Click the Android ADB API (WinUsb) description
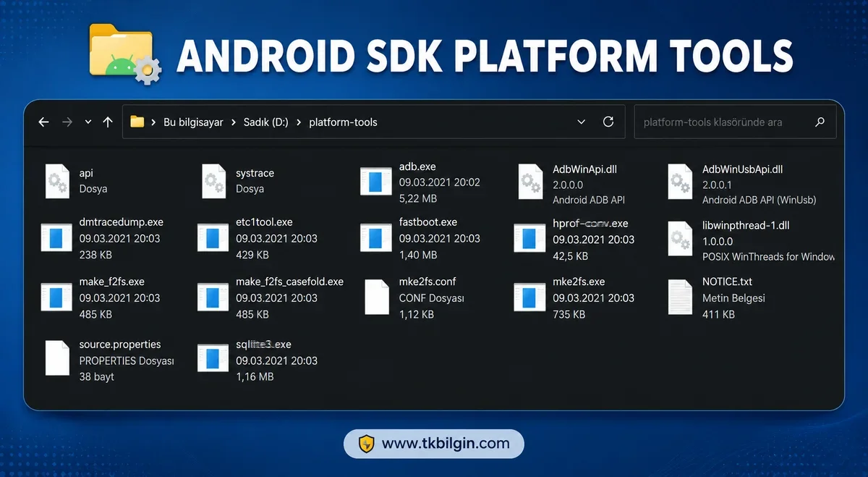The image size is (868, 477). click(759, 200)
